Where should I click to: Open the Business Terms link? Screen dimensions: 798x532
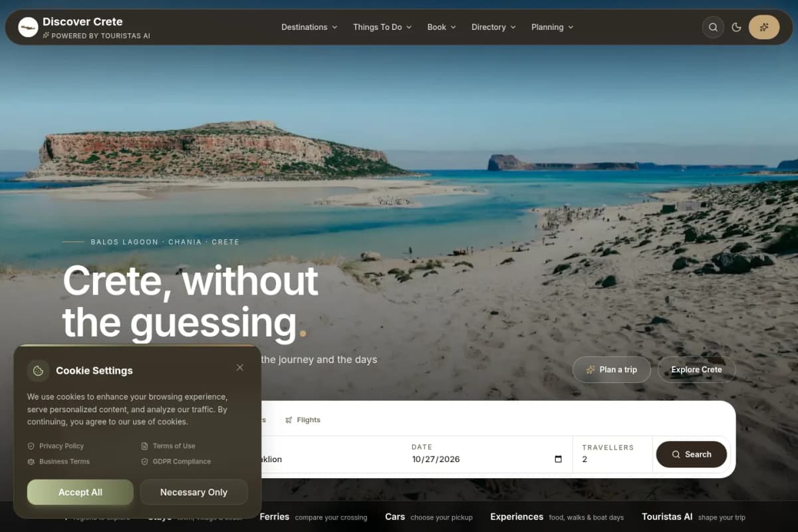coord(59,462)
